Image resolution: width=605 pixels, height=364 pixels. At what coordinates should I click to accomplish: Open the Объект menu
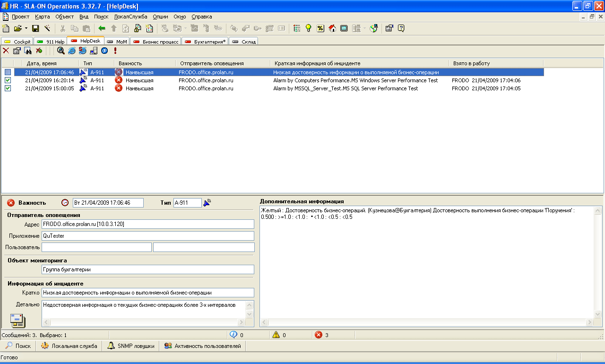(65, 17)
